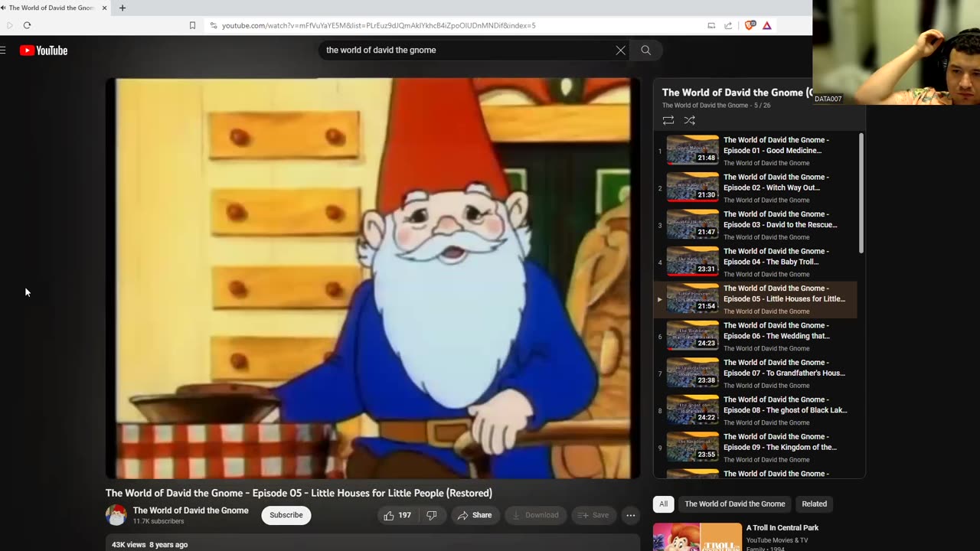Open A Troll in Central Park thumbnail
Viewport: 980px width, 551px height.
pyautogui.click(x=697, y=537)
